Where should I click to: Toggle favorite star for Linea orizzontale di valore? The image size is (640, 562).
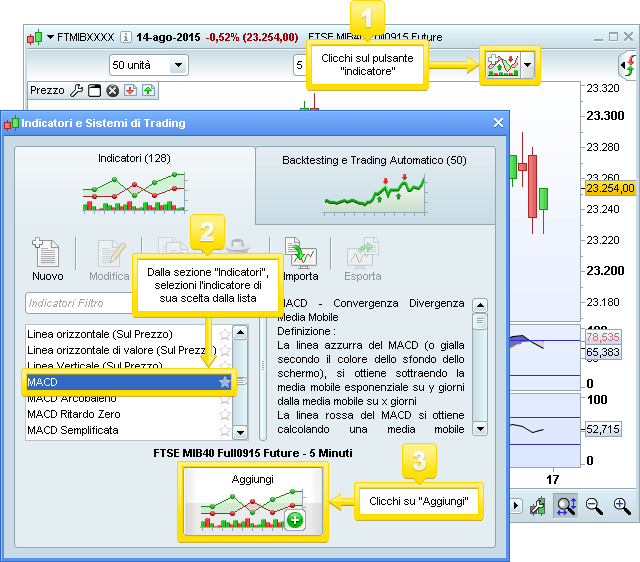pyautogui.click(x=224, y=350)
